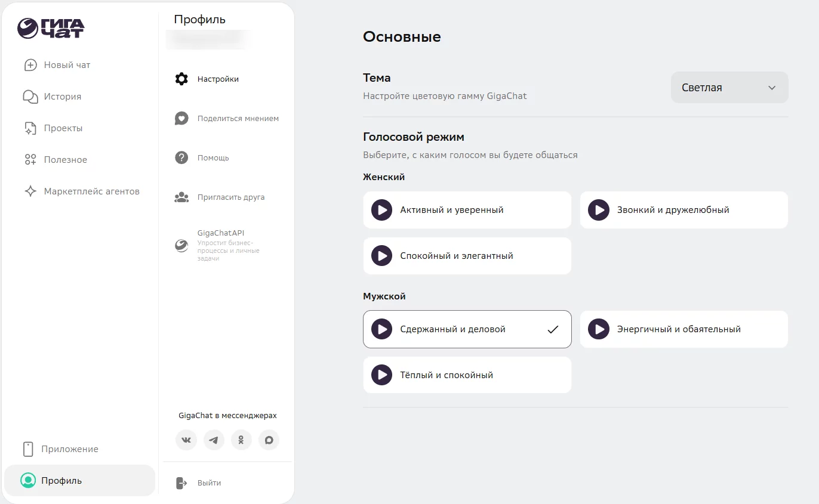Select the 'Спокойный и элегантный' female voice
Image resolution: width=819 pixels, height=504 pixels.
pos(467,256)
